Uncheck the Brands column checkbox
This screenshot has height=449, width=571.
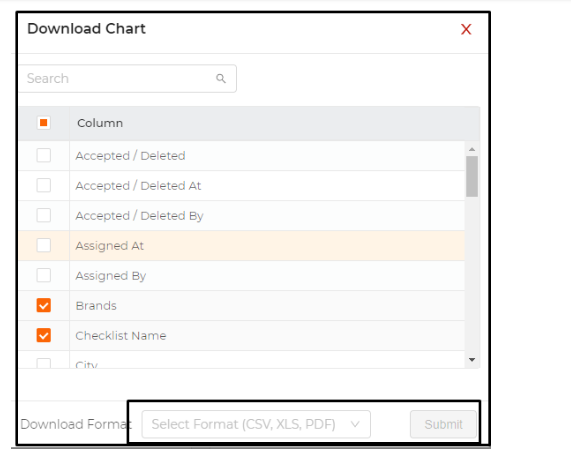click(x=43, y=305)
